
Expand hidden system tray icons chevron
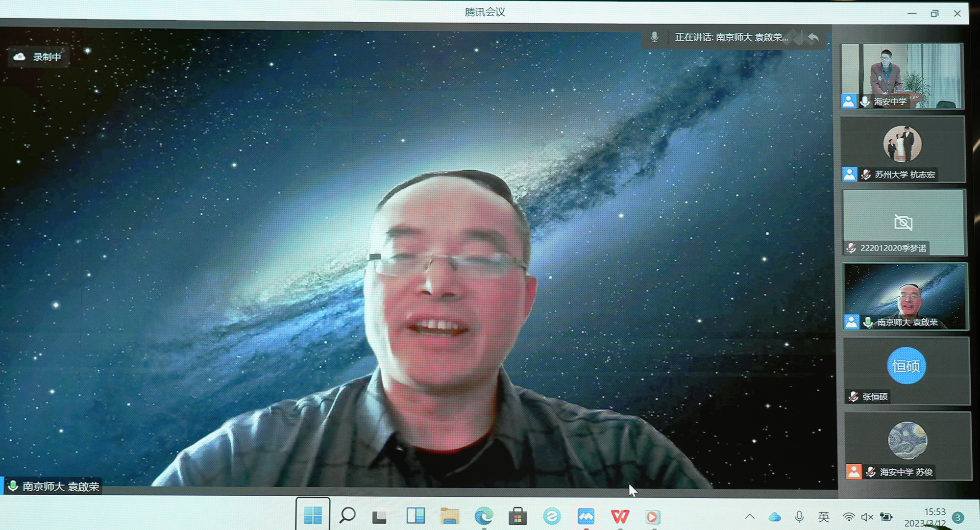click(750, 516)
